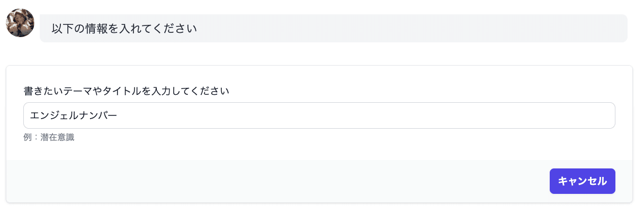
Task: Activate the text box under the theme prompt
Action: 319,115
